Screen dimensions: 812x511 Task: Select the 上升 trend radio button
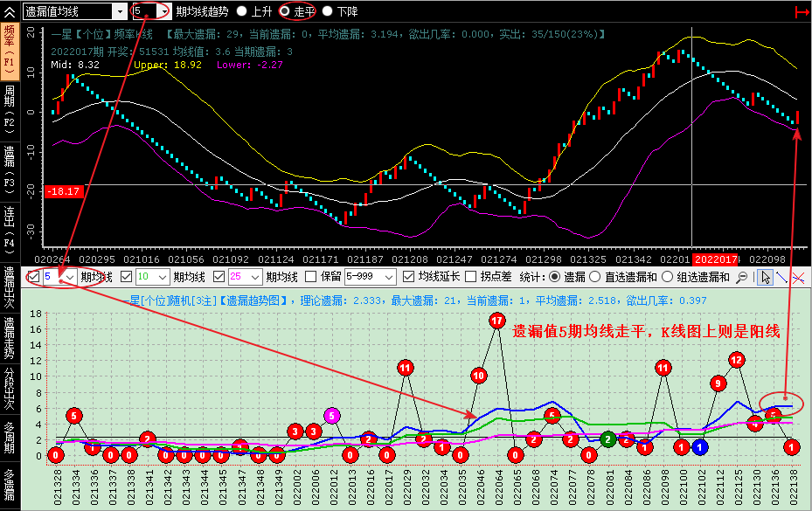point(241,11)
